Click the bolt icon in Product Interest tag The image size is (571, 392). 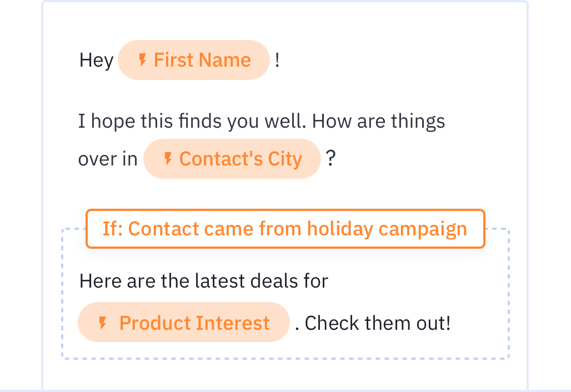(x=103, y=323)
